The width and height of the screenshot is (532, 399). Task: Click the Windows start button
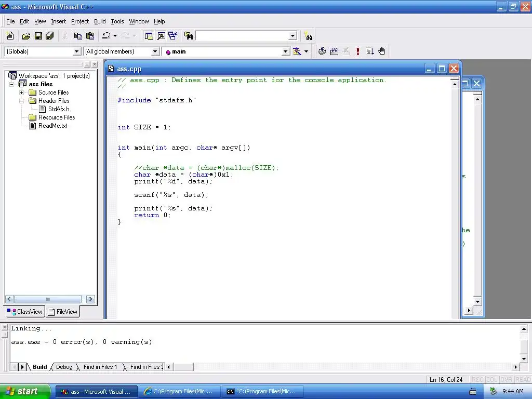point(25,391)
